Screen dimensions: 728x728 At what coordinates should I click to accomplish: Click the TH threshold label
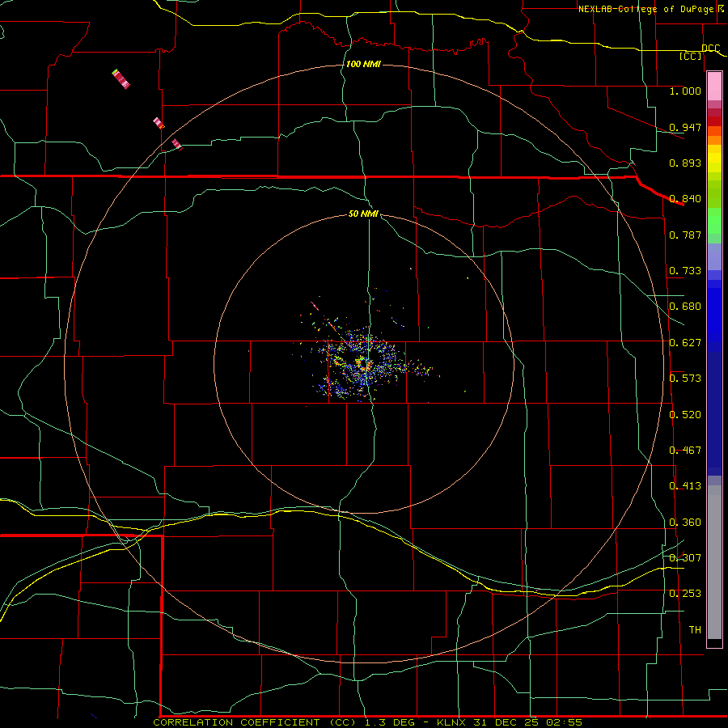695,630
